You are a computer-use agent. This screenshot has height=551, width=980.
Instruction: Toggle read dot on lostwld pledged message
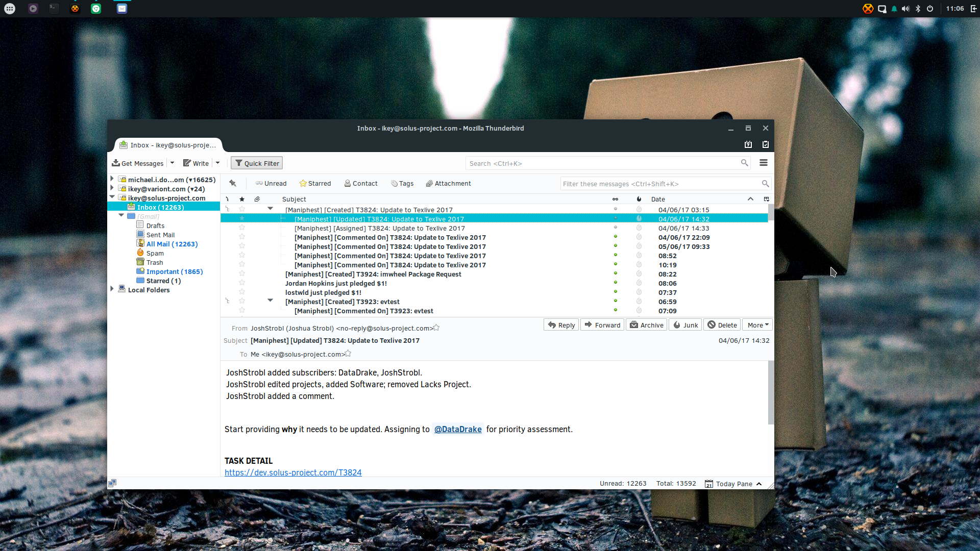616,292
